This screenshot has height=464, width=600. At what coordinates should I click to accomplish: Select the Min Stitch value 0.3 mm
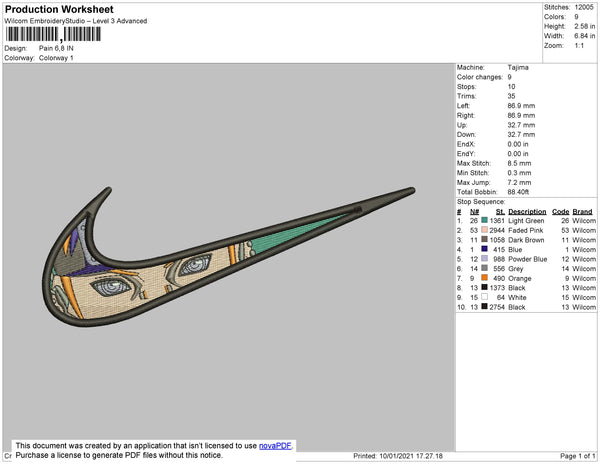[519, 173]
